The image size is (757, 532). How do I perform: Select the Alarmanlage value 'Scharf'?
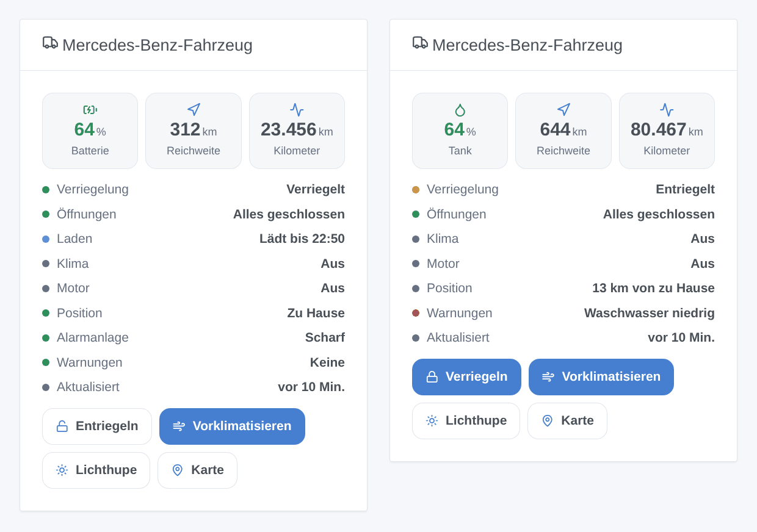pos(325,337)
